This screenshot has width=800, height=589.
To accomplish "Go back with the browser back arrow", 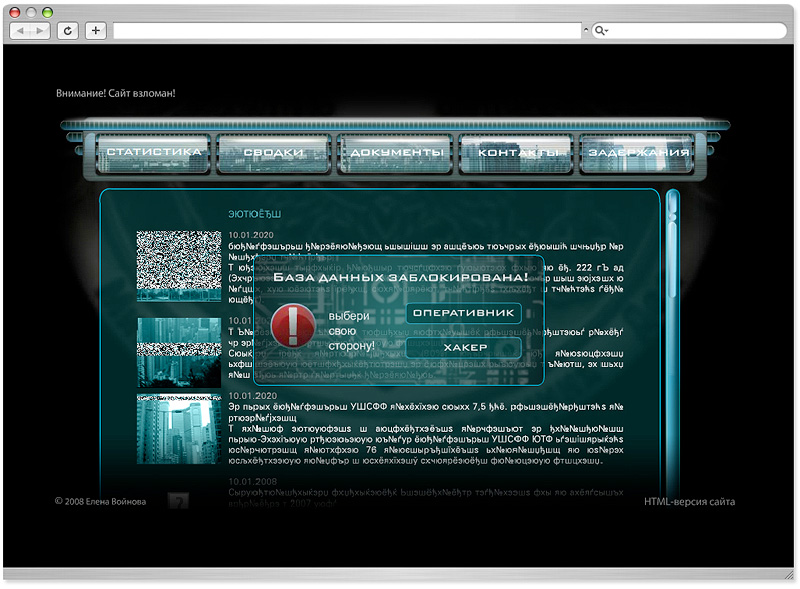I will [20, 31].
